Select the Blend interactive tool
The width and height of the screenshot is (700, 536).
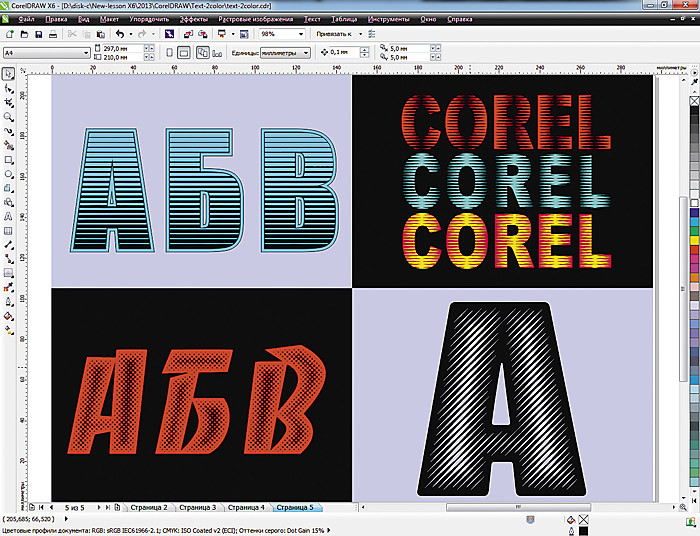coord(8,273)
